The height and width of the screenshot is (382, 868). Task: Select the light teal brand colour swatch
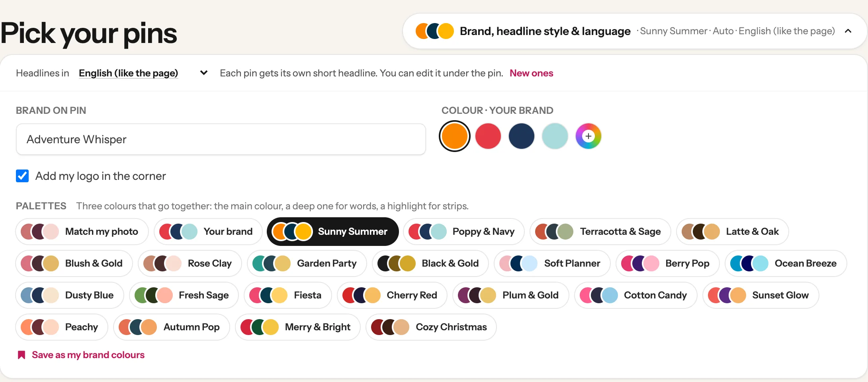coord(555,136)
